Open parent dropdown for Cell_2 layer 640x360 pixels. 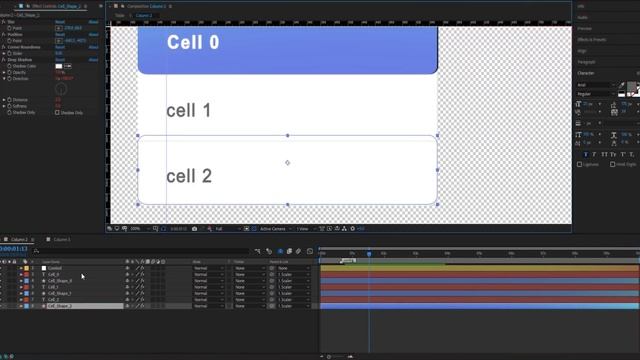click(x=294, y=300)
